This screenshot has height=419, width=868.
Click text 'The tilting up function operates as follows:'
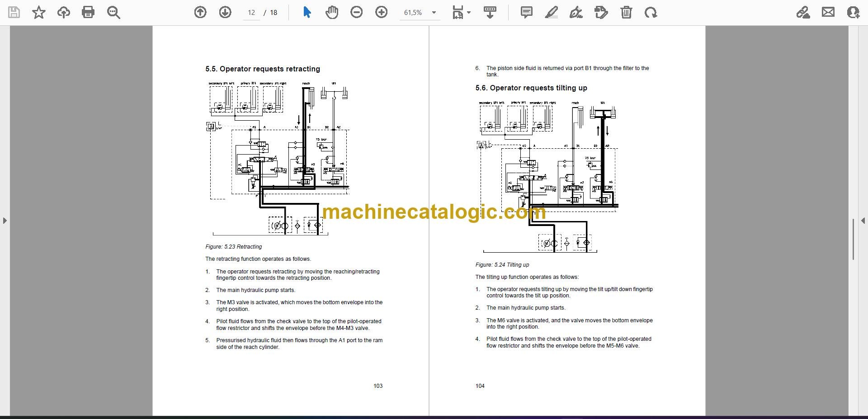[x=527, y=277]
